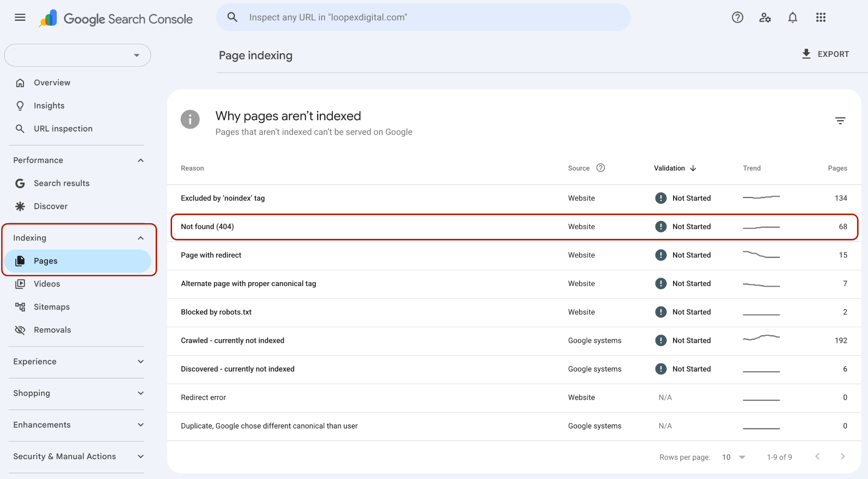
Task: Open the URL inspection menu item
Action: pos(78,129)
